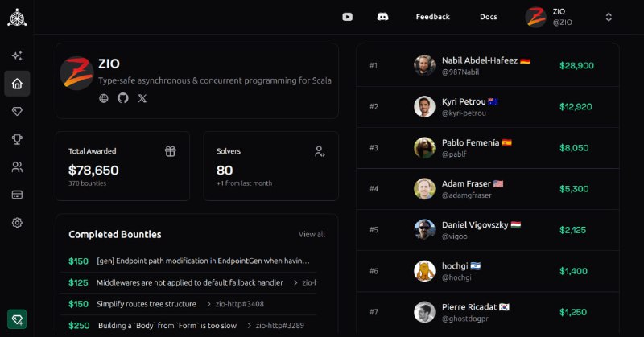
Task: Click View all completed bounties
Action: click(312, 235)
